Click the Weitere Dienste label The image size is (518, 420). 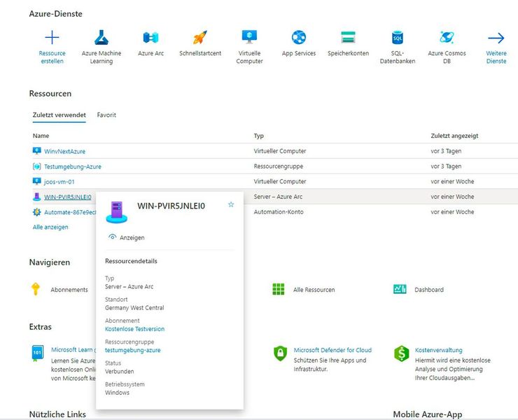496,57
